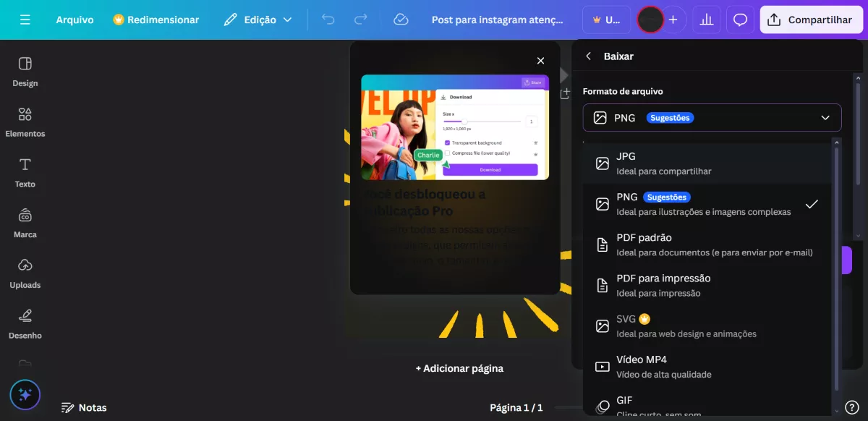Viewport: 868px width, 421px height.
Task: Open the Marca panel
Action: (25, 224)
